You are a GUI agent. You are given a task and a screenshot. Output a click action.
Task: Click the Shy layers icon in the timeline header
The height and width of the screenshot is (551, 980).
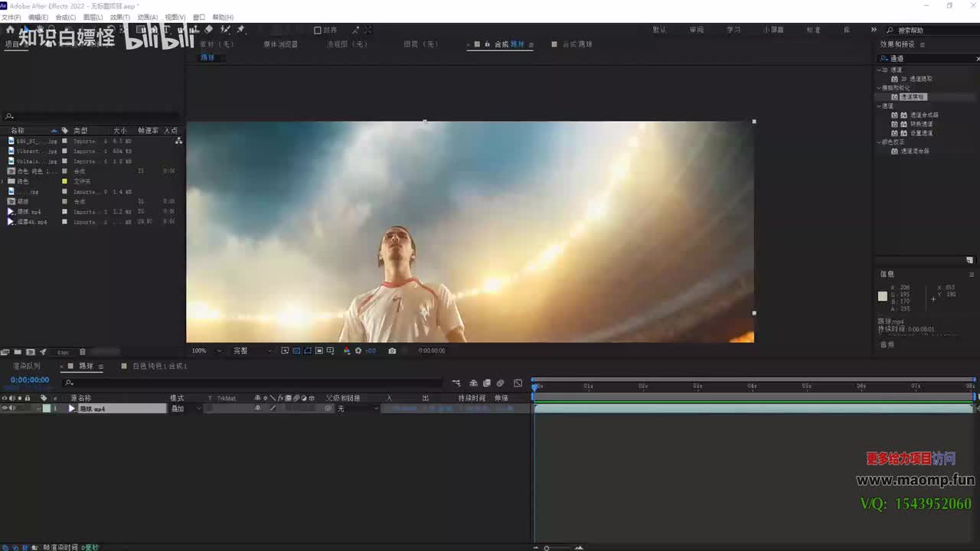coord(473,383)
